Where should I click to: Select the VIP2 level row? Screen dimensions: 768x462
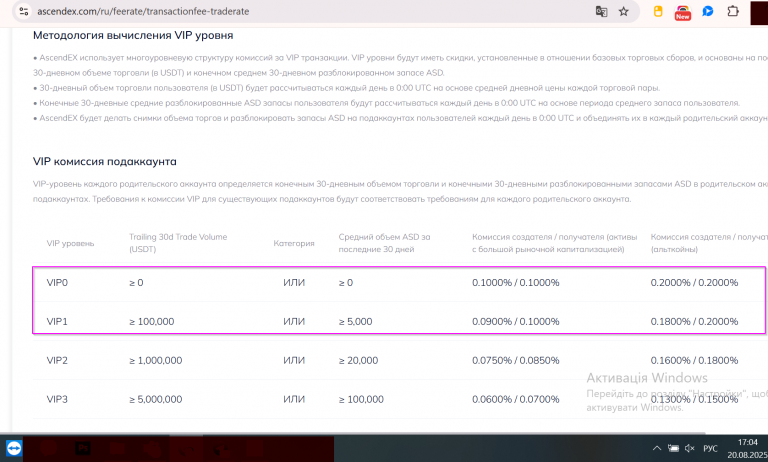(x=400, y=360)
